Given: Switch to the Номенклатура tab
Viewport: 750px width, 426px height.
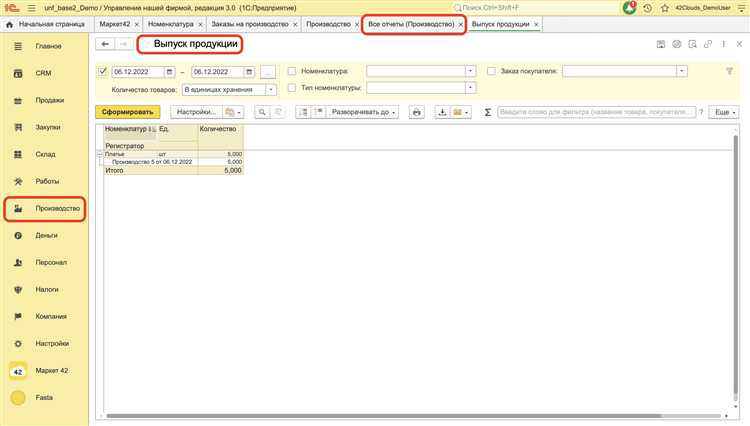Looking at the screenshot, I should point(171,24).
